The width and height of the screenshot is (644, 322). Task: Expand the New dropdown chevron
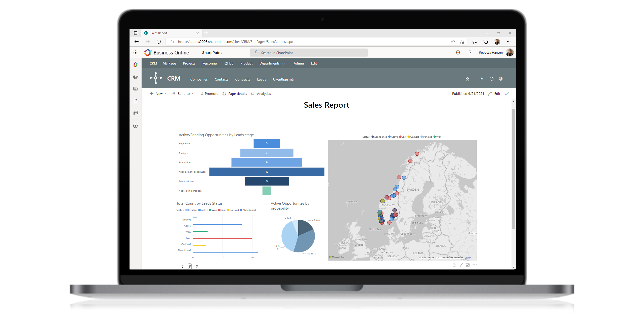tap(166, 94)
